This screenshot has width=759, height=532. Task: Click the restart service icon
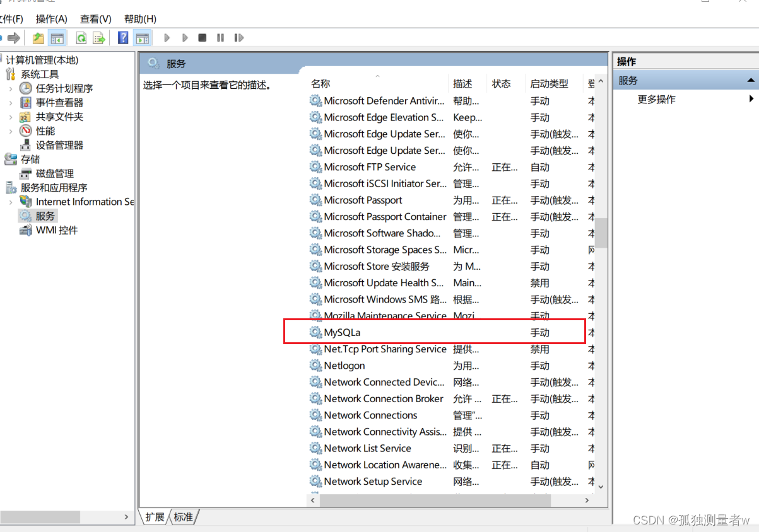pos(239,37)
